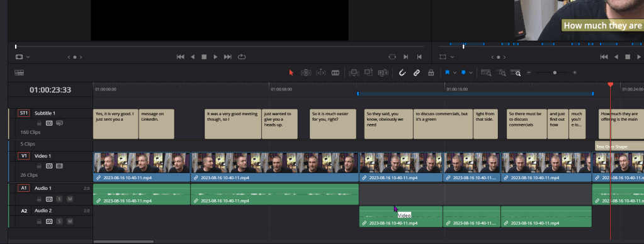
Task: Lock the Video 1 track
Action: 39,166
